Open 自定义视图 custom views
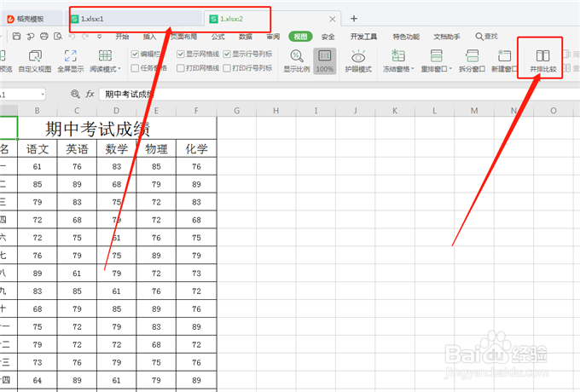The width and height of the screenshot is (580, 392). click(35, 61)
